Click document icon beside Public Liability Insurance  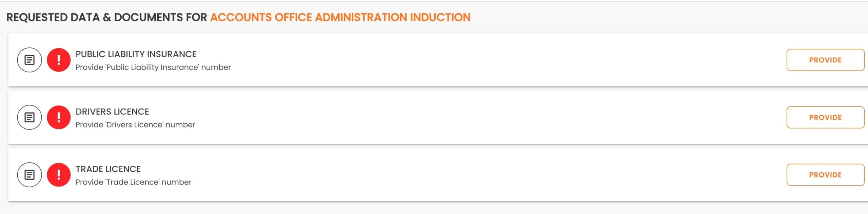29,60
